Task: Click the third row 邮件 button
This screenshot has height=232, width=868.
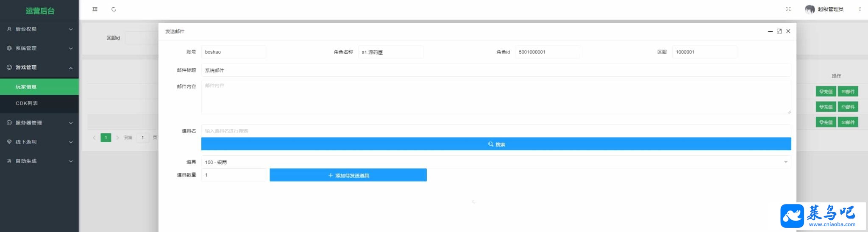Action: pos(848,122)
